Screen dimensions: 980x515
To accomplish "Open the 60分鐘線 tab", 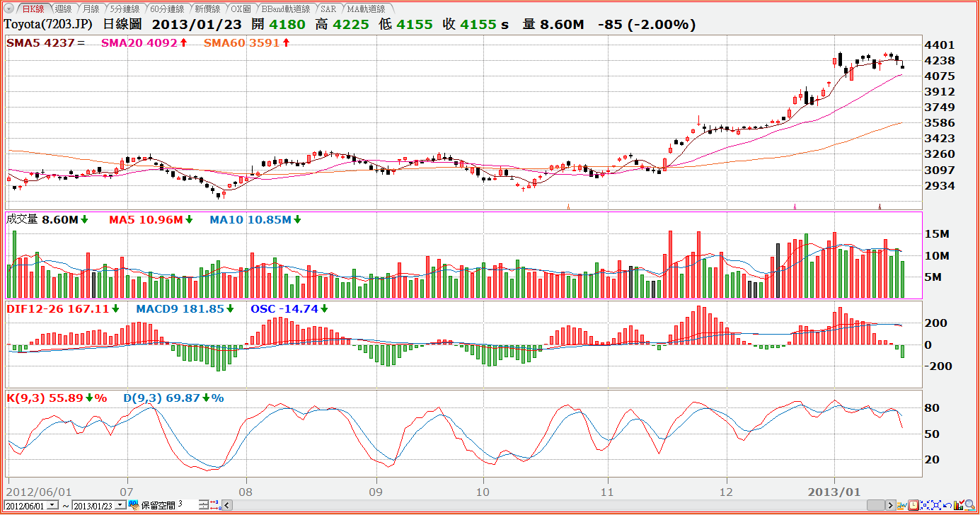I will 167,9.
